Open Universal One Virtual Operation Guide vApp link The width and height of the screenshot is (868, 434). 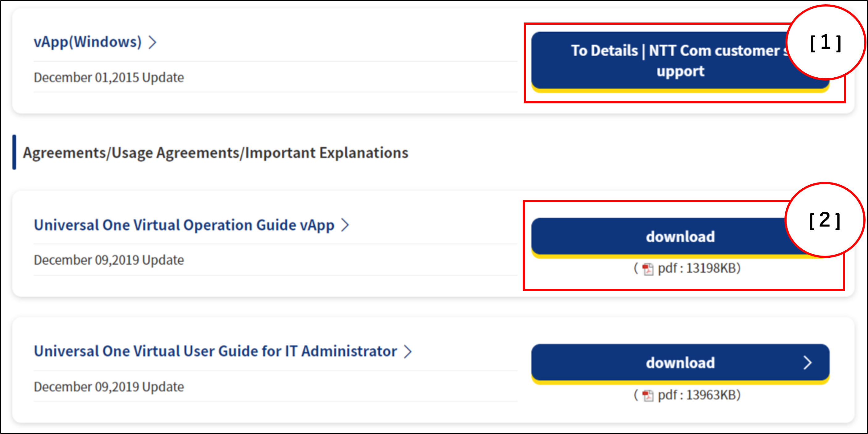click(x=184, y=225)
